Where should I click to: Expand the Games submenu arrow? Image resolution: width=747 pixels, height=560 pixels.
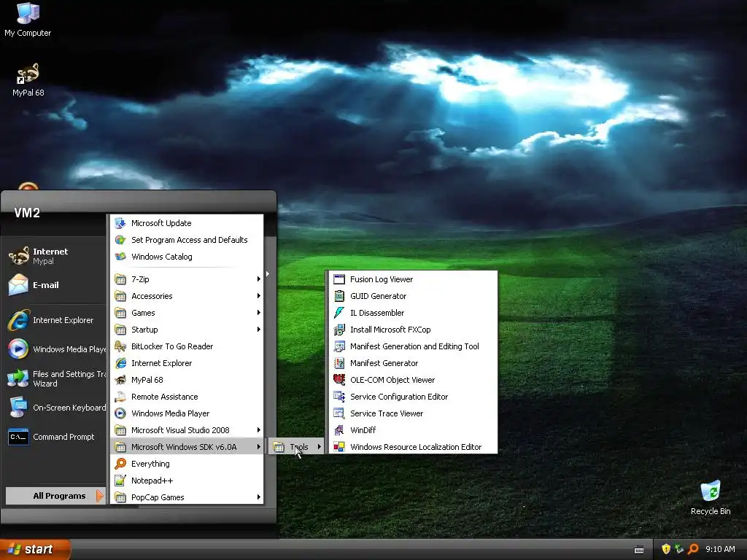(259, 313)
